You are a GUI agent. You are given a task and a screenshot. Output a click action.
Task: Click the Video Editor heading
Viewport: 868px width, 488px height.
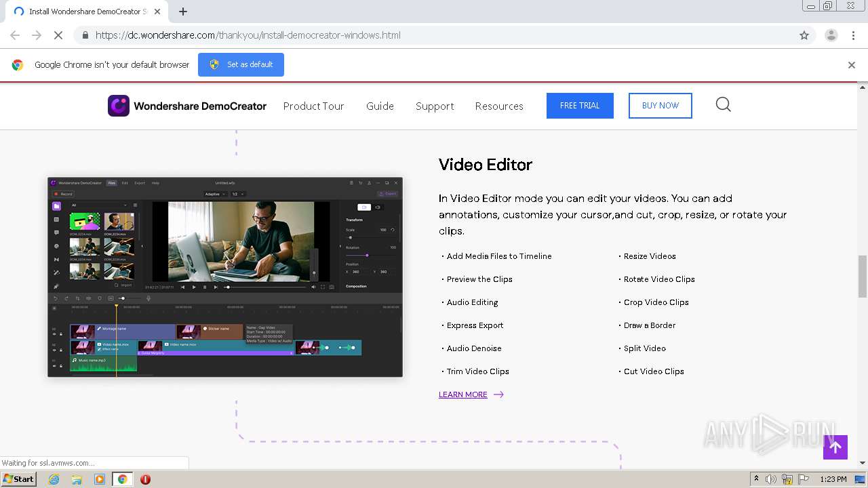click(486, 165)
